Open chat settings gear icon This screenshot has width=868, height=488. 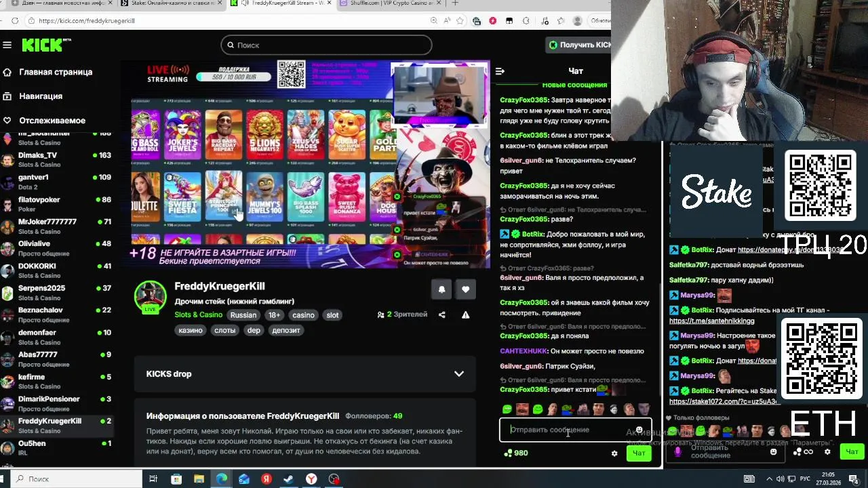[614, 453]
